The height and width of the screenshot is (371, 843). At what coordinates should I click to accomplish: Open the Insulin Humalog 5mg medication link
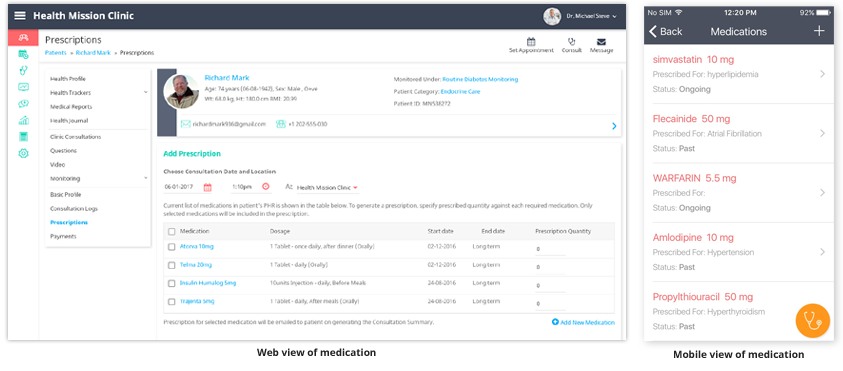208,283
